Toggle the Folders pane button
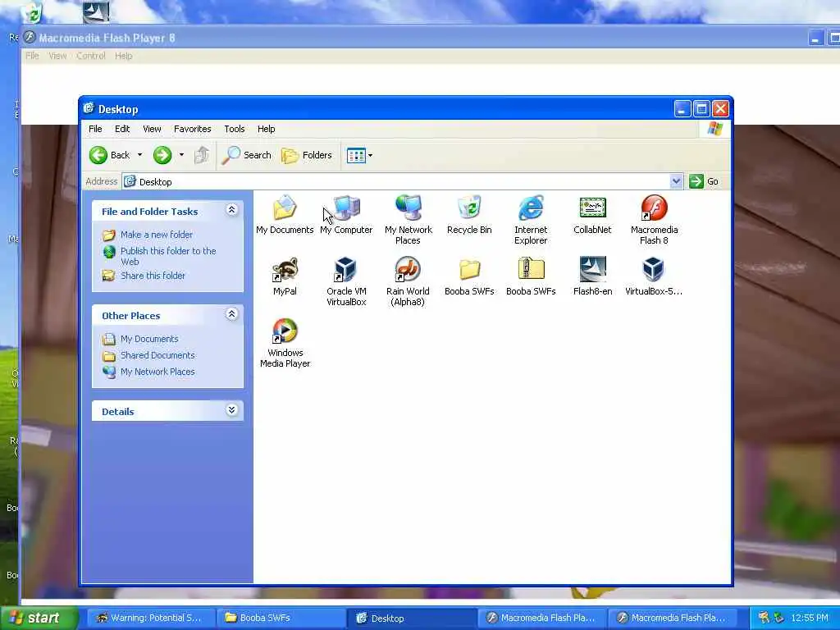The height and width of the screenshot is (630, 840). coord(307,155)
